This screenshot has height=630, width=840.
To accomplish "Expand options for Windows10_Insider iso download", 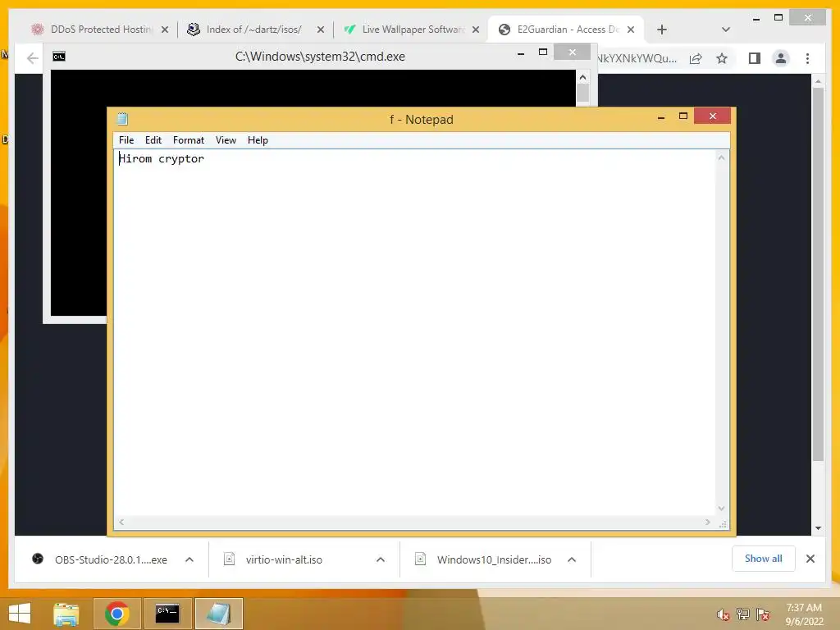I will [x=572, y=559].
